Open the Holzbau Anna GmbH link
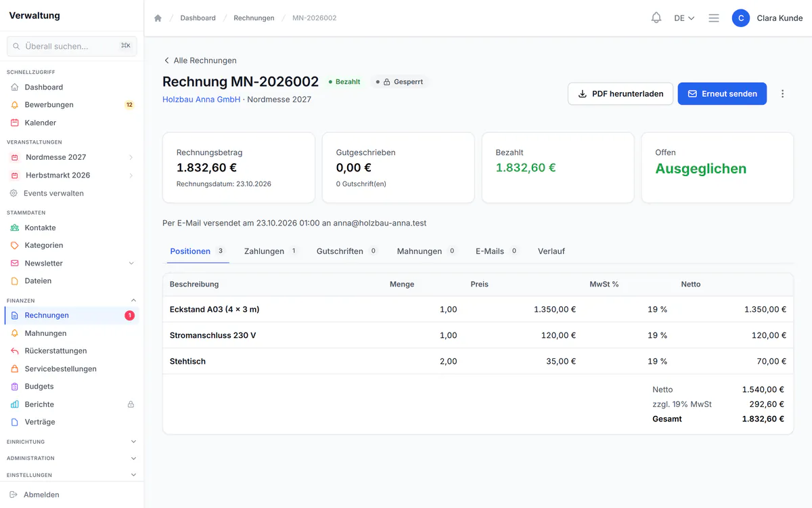Image resolution: width=812 pixels, height=508 pixels. (202, 100)
